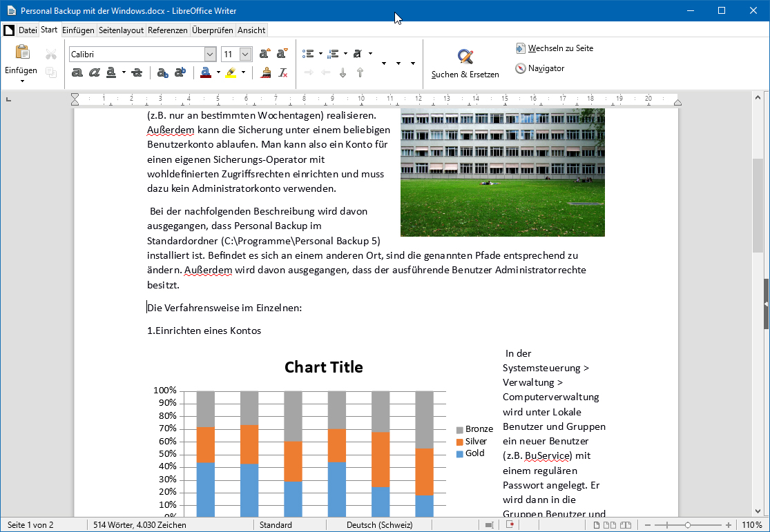The width and height of the screenshot is (770, 532).
Task: Select single-page view layout
Action: (x=596, y=524)
